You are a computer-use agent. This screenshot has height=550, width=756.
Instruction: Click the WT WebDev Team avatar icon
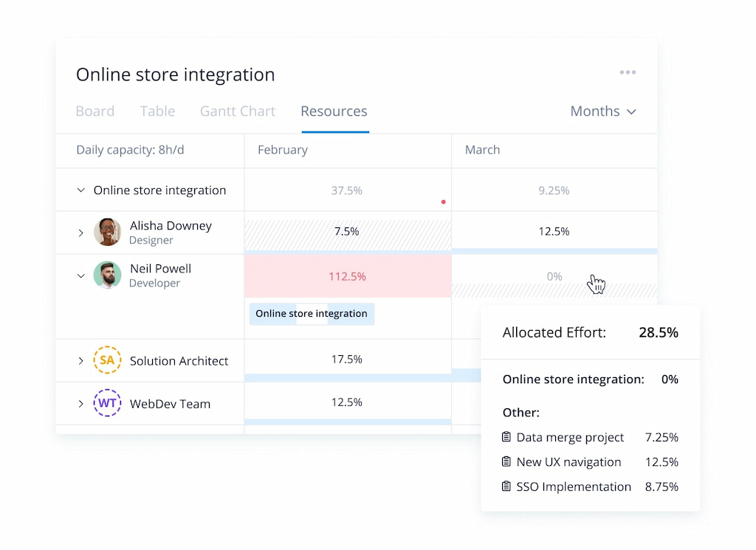click(x=107, y=403)
